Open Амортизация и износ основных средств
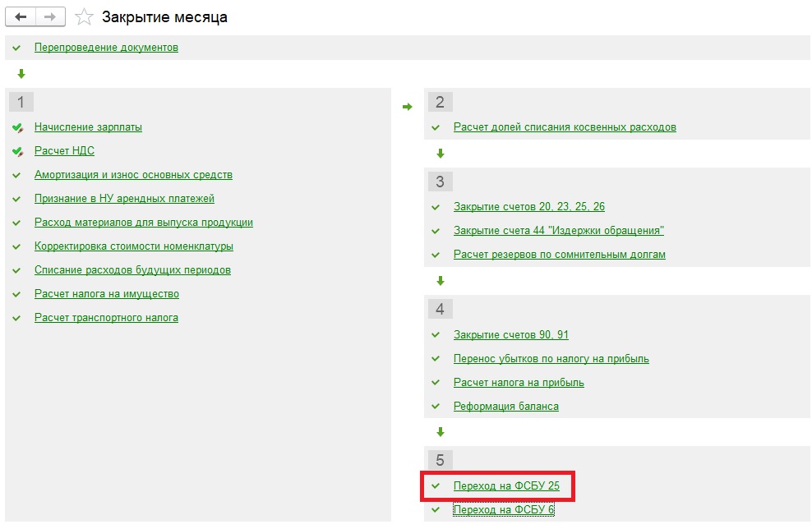 pyautogui.click(x=133, y=175)
